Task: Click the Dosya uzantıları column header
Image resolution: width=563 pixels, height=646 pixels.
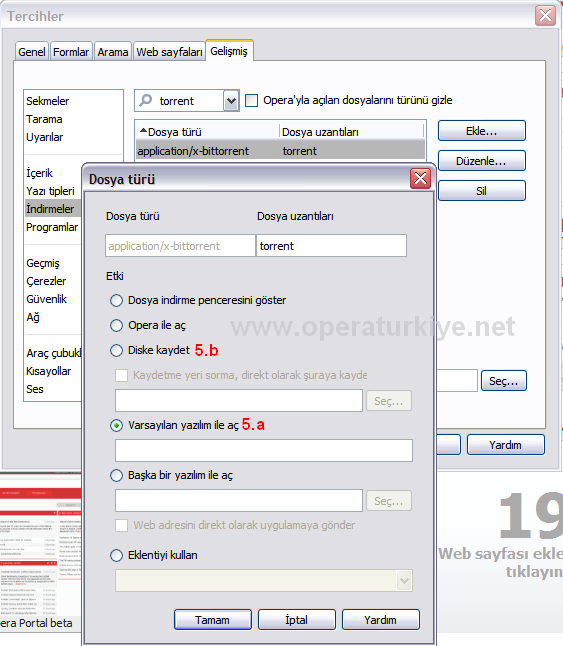Action: point(351,132)
